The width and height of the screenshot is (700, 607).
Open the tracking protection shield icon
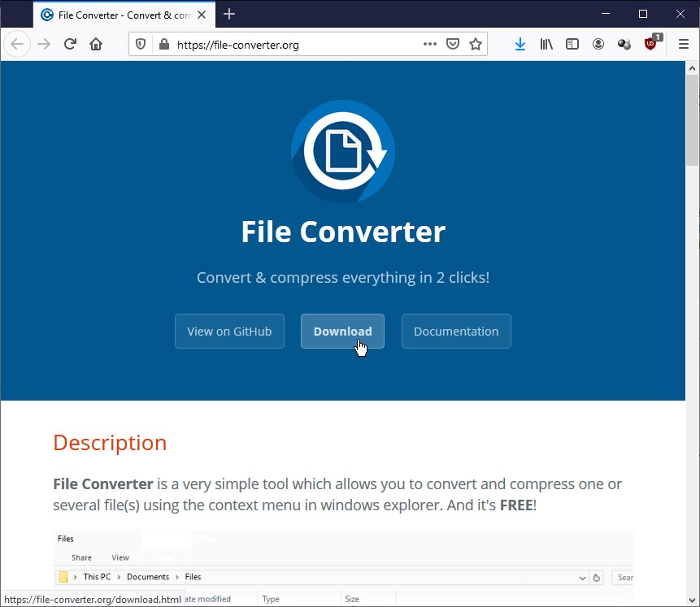pos(141,45)
